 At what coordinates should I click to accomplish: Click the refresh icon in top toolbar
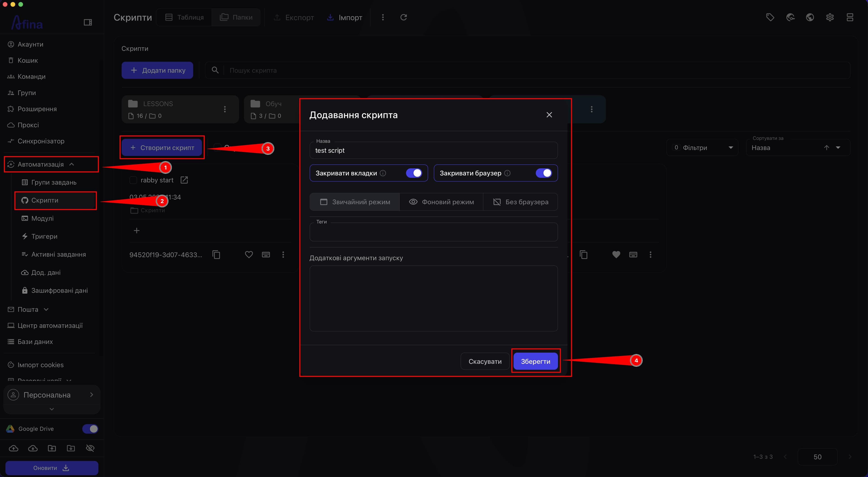(403, 17)
